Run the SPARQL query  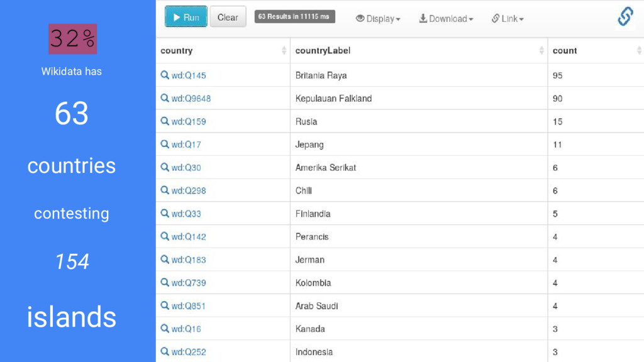pyautogui.click(x=186, y=17)
